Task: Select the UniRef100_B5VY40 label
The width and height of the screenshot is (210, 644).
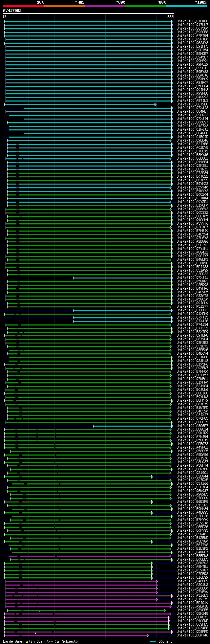Action: 192,187
